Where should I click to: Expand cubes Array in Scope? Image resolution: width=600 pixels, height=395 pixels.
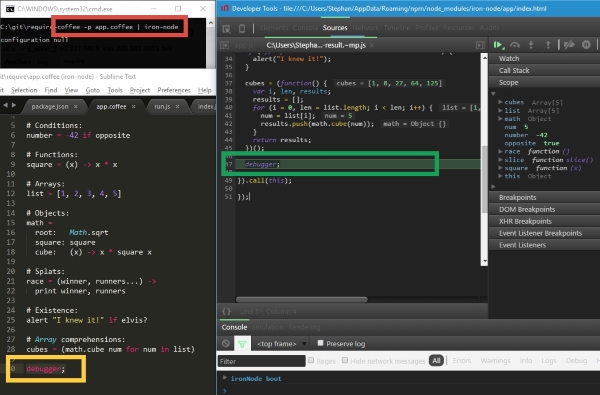[500, 102]
